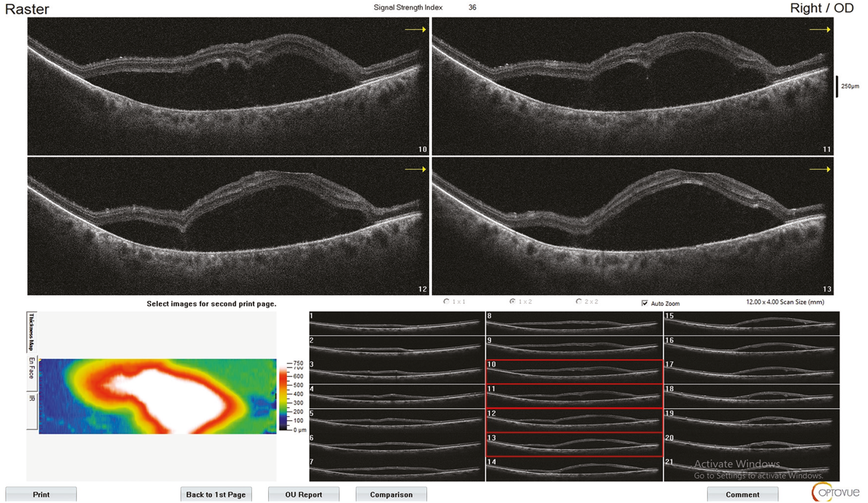This screenshot has height=503, width=868.
Task: Open the OU Report
Action: point(304,494)
